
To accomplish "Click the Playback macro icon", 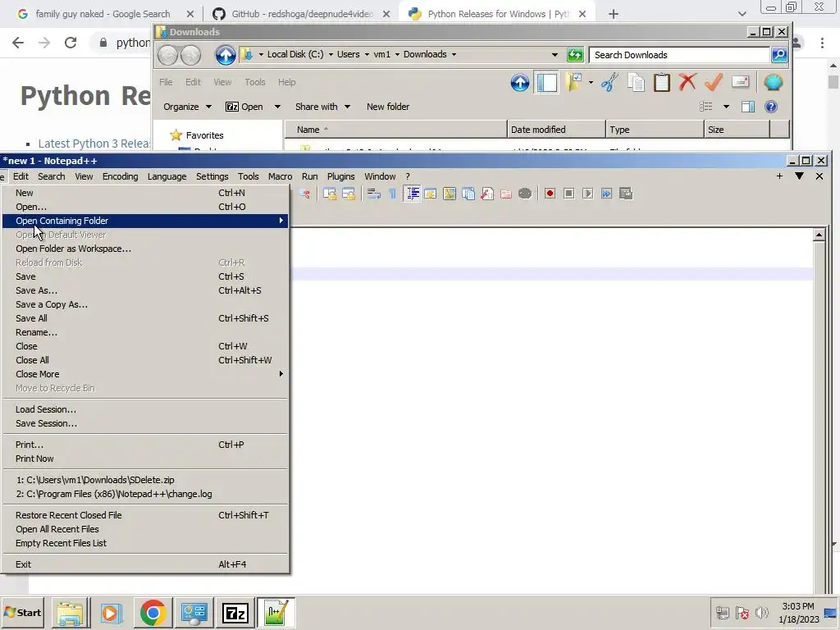I will click(587, 194).
